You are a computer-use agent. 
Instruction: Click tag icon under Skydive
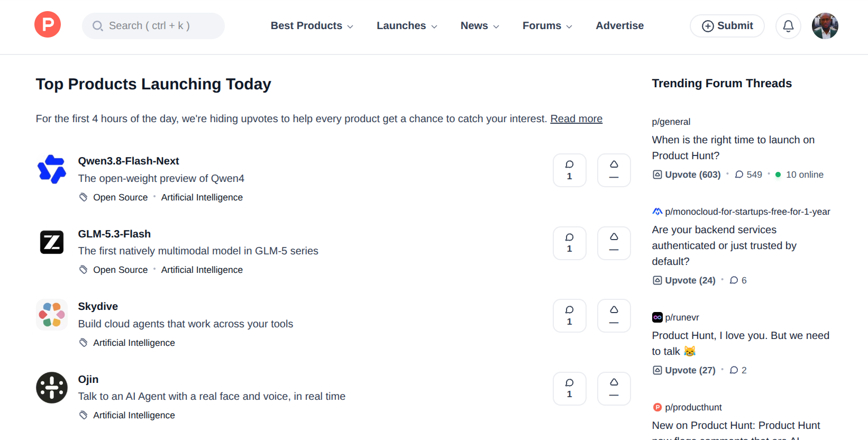(x=84, y=343)
